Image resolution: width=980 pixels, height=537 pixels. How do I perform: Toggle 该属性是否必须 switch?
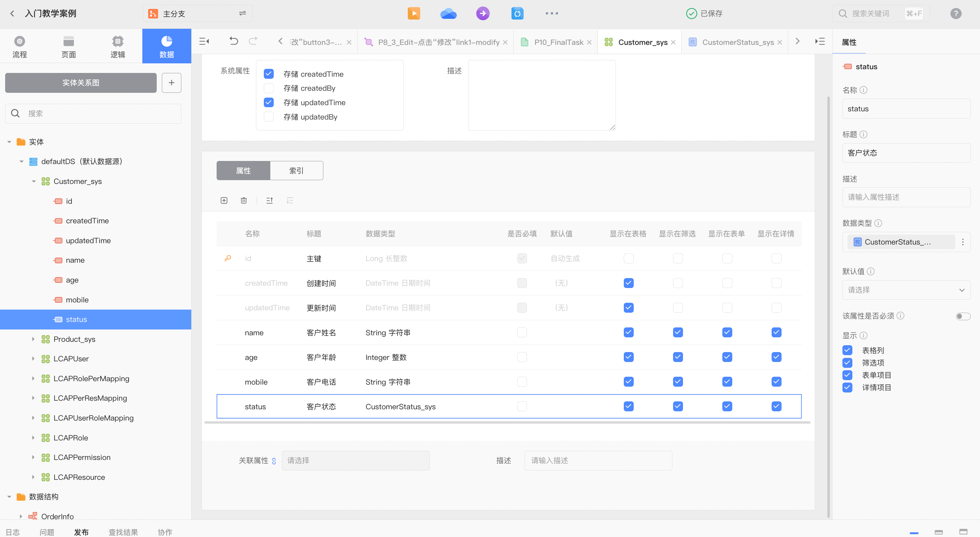(x=963, y=316)
